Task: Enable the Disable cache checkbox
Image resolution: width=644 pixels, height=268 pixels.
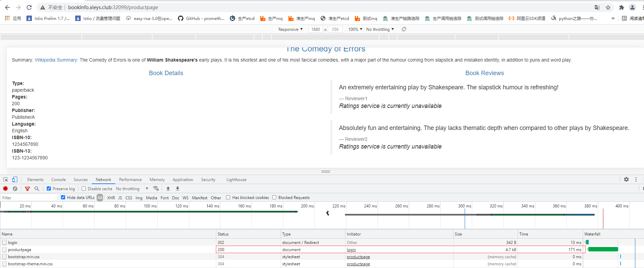Action: 84,189
